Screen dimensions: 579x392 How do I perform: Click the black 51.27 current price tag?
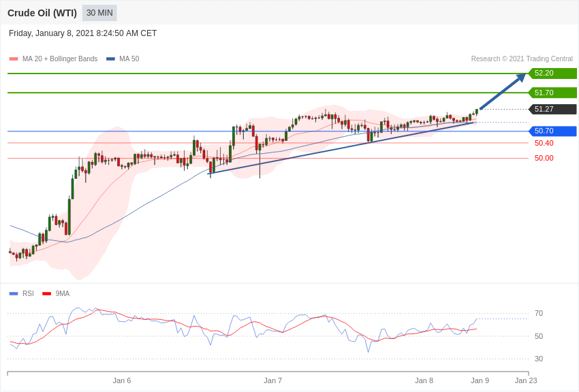pos(552,110)
